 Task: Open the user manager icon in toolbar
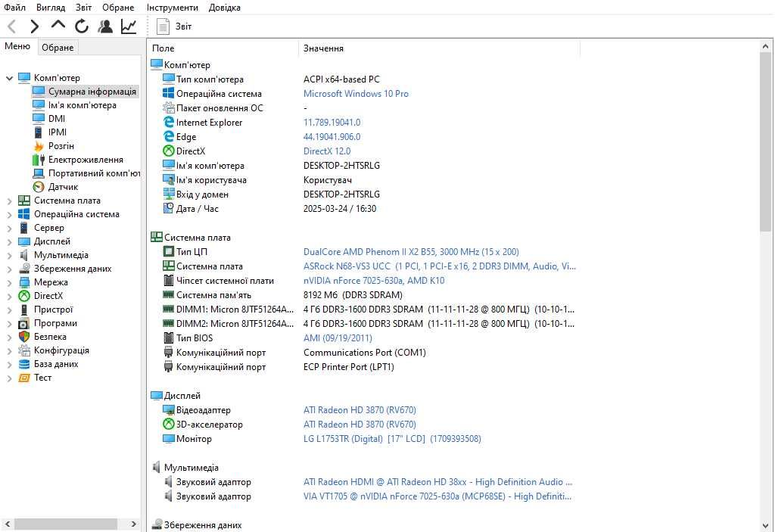104,26
